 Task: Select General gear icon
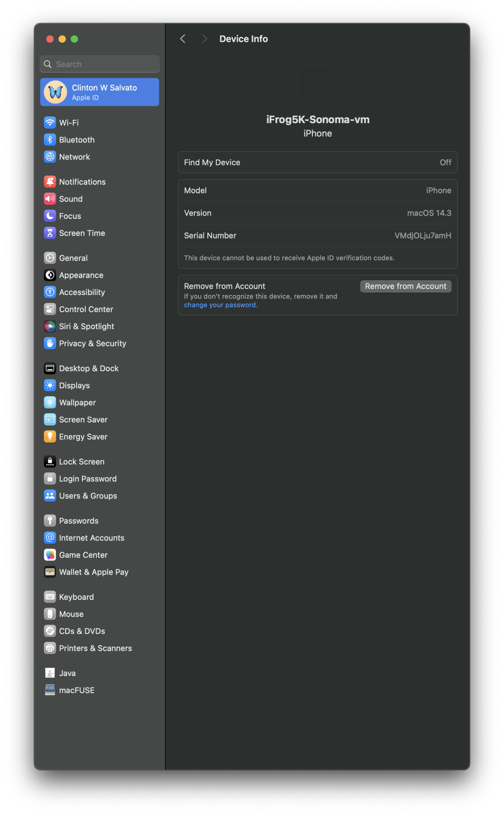(50, 258)
